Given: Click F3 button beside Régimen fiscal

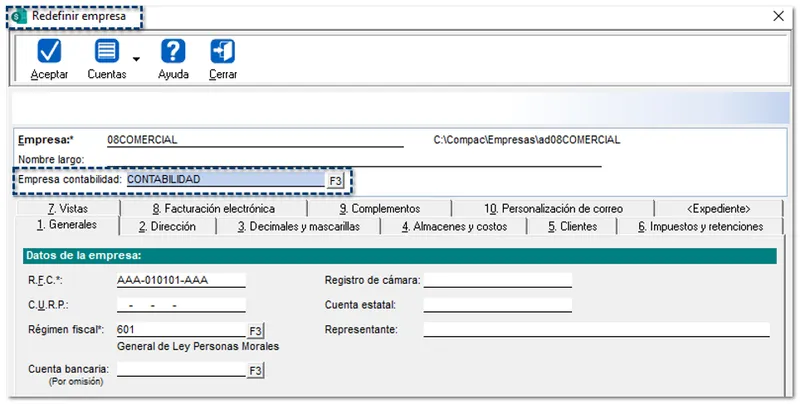Looking at the screenshot, I should click(256, 331).
